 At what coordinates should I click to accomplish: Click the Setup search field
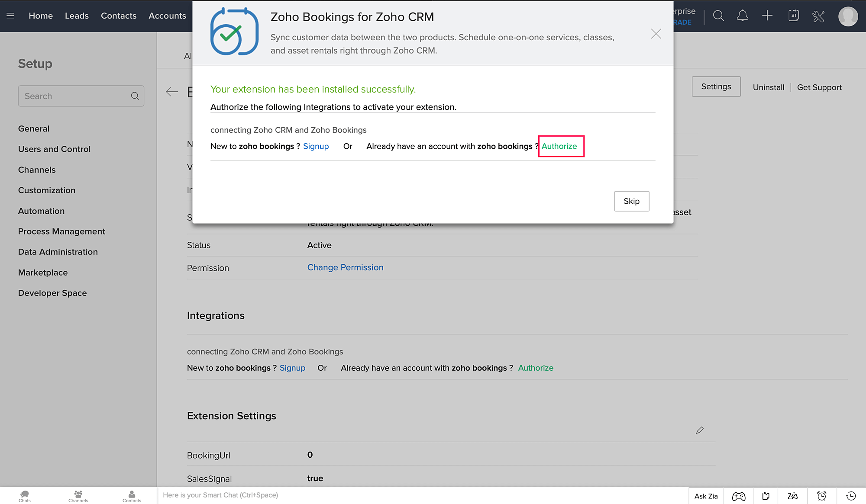point(76,96)
